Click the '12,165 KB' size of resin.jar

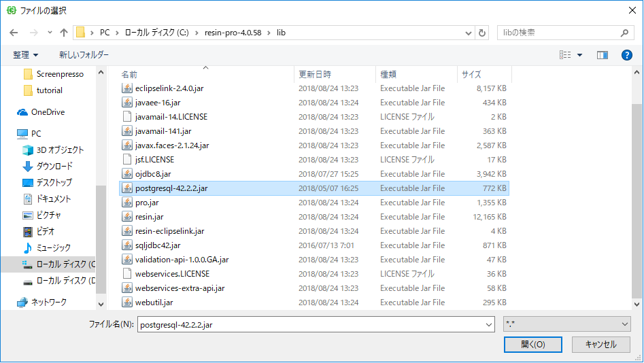pos(489,217)
